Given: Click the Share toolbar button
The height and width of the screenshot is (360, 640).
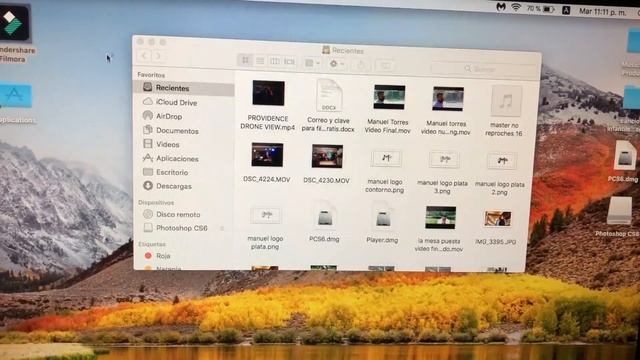Looking at the screenshot, I should pos(361,64).
